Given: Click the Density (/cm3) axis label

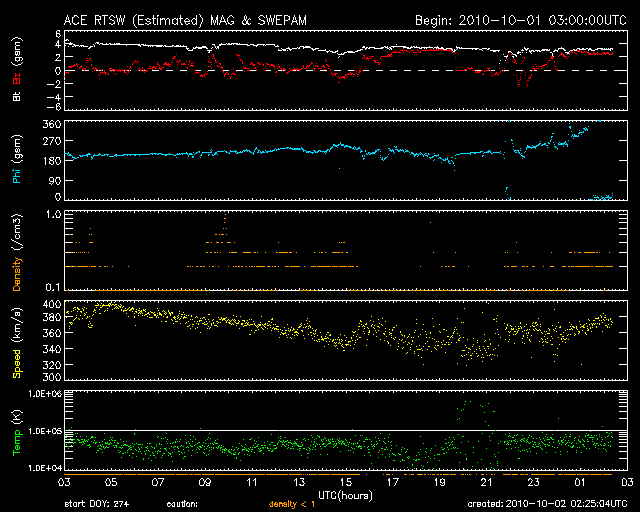Looking at the screenshot, I should tap(16, 250).
